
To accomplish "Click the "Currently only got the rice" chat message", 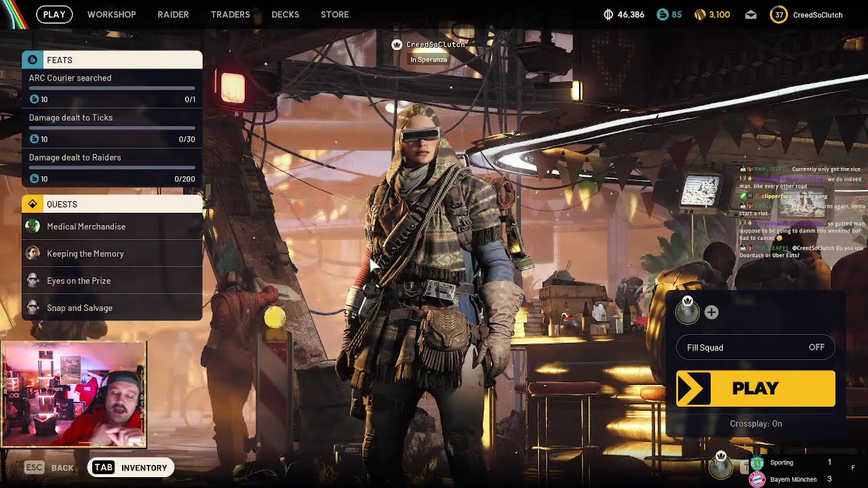I will (x=826, y=169).
